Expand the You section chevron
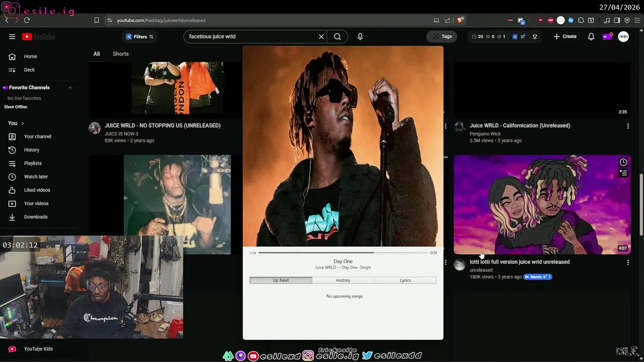The height and width of the screenshot is (362, 644). [22, 123]
